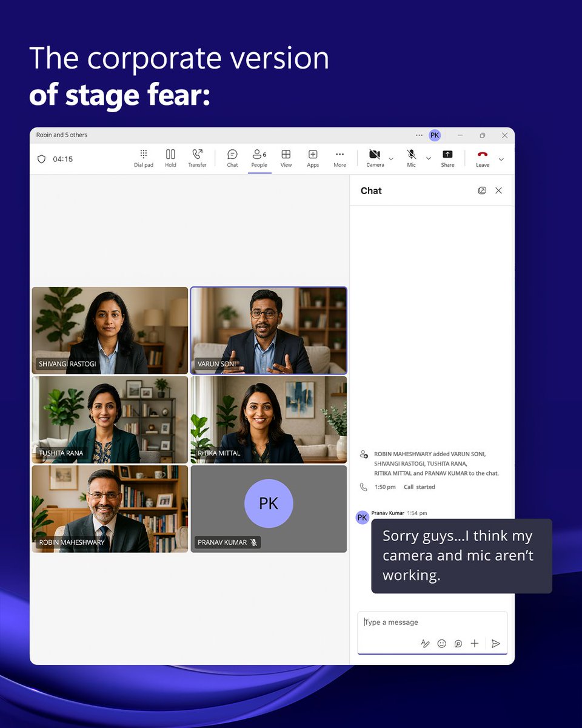This screenshot has height=728, width=582.
Task: Open the emoji picker
Action: [x=441, y=644]
